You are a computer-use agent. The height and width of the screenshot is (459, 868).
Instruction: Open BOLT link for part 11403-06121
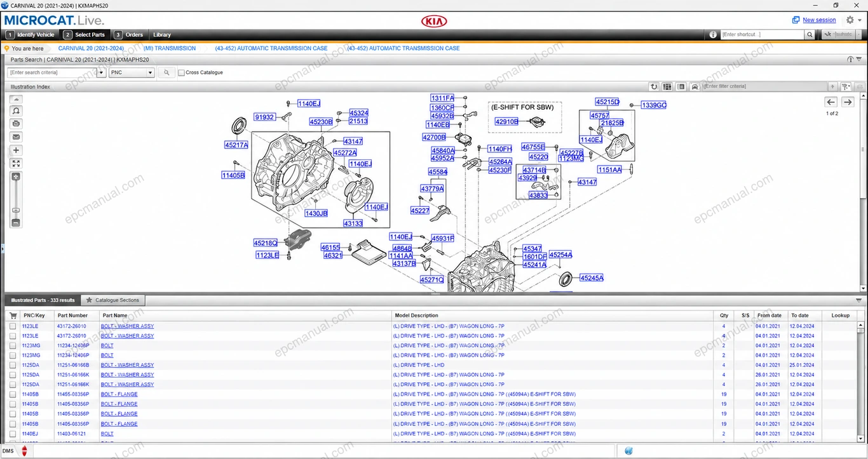pos(107,434)
